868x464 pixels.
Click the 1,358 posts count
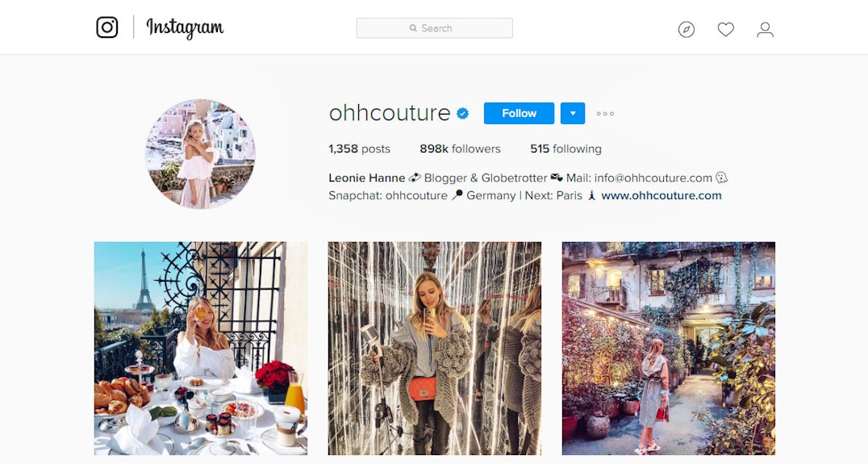359,149
